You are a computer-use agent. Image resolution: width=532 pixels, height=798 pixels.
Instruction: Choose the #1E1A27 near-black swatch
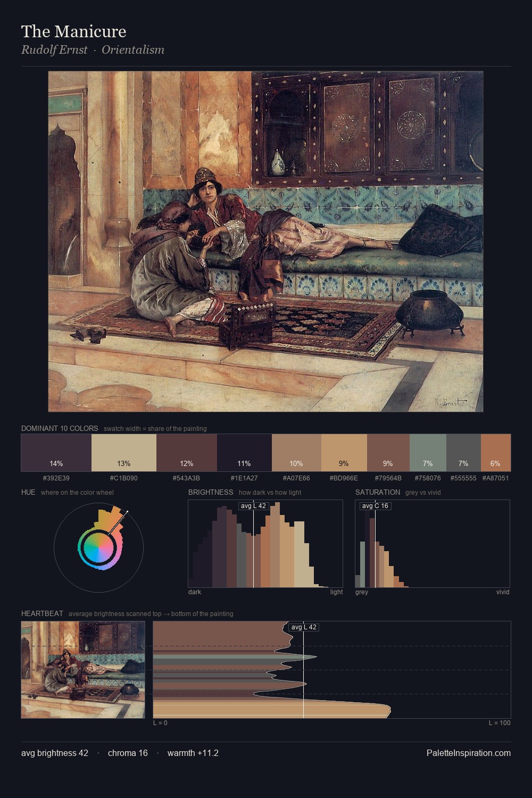click(244, 453)
